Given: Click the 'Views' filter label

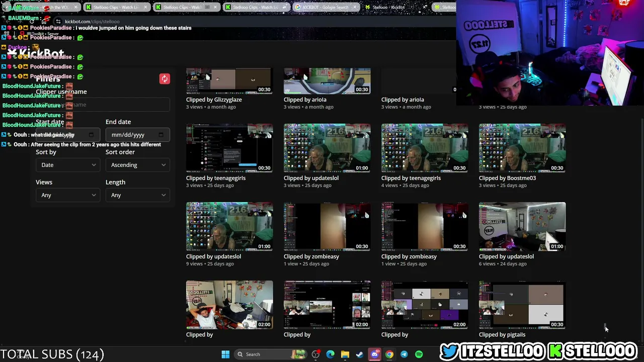Looking at the screenshot, I should tap(44, 182).
